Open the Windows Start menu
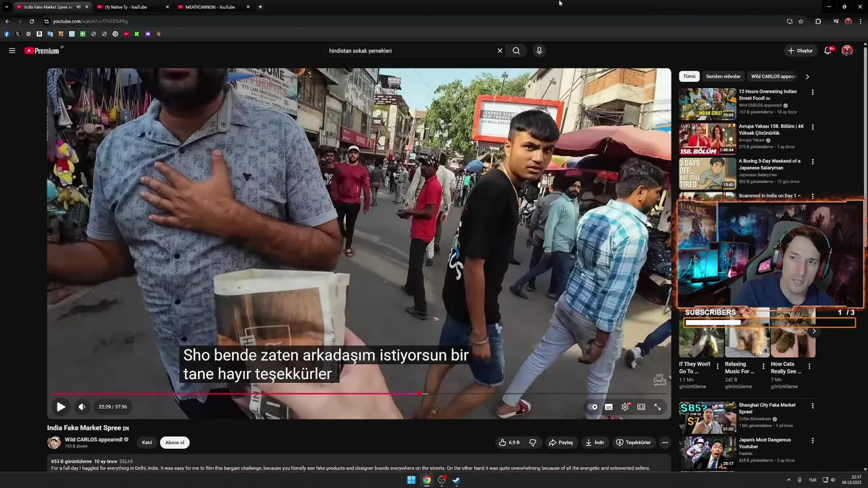Viewport: 868px width, 488px height. [x=411, y=481]
